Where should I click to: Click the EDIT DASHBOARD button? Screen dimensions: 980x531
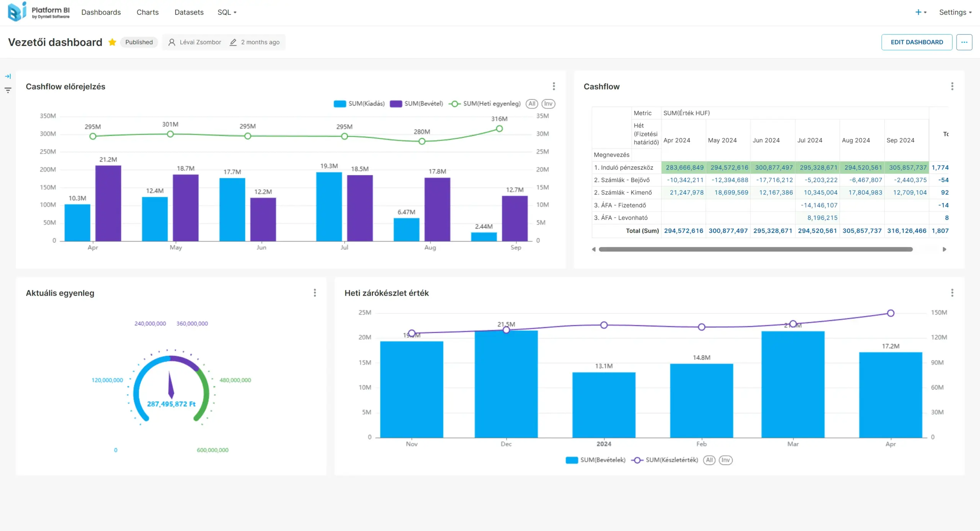[916, 42]
